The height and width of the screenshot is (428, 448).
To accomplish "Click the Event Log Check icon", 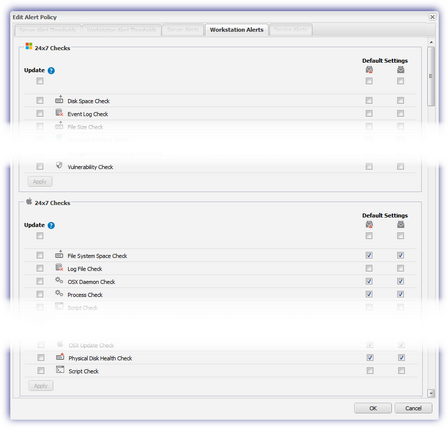I will click(x=59, y=113).
